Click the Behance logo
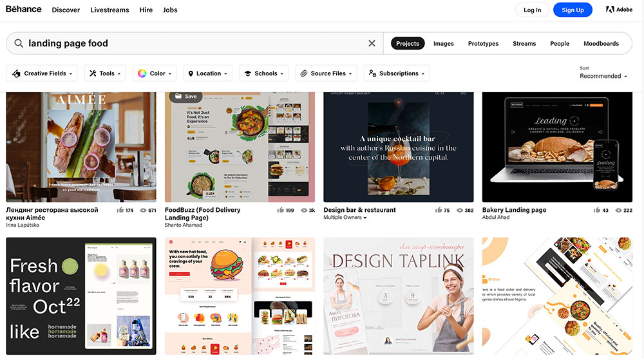644x358 pixels. 23,10
